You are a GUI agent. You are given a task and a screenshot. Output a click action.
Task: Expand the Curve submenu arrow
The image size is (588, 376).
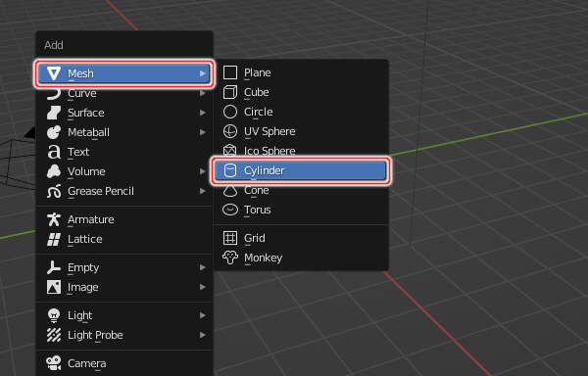(x=203, y=93)
